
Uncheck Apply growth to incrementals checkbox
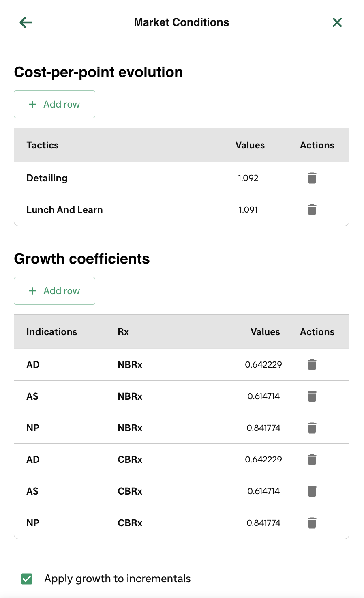click(x=27, y=579)
